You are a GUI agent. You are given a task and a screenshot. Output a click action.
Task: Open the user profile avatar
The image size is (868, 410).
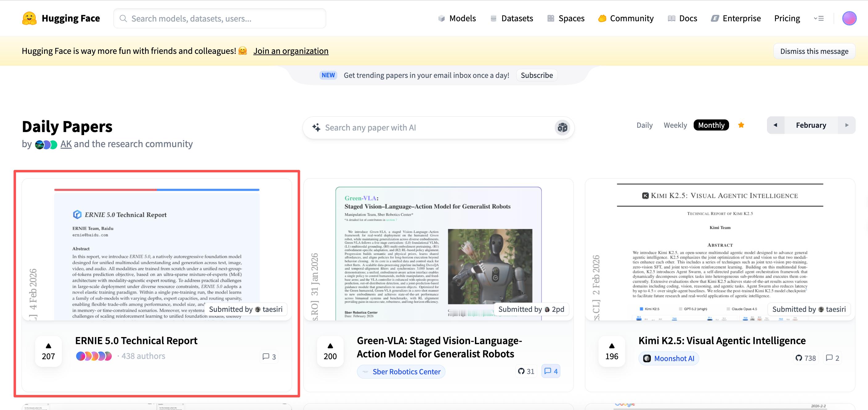point(849,18)
